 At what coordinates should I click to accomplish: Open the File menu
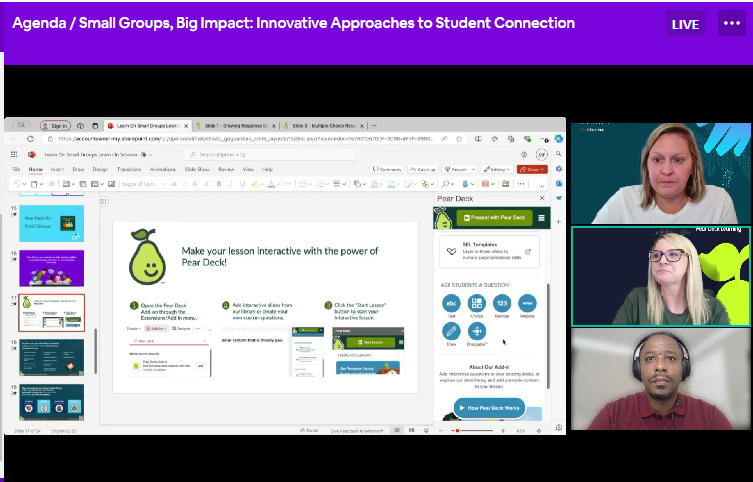pyautogui.click(x=16, y=169)
